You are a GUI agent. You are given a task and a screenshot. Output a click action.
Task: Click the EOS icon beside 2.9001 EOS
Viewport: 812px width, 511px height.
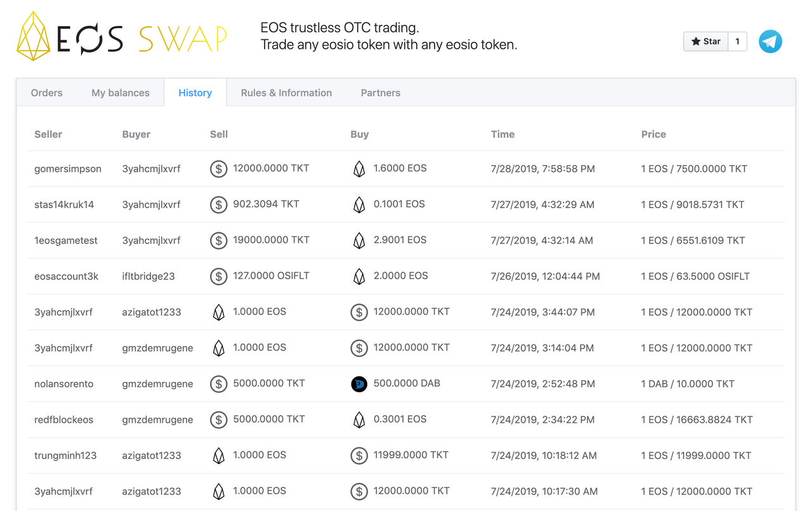point(359,241)
